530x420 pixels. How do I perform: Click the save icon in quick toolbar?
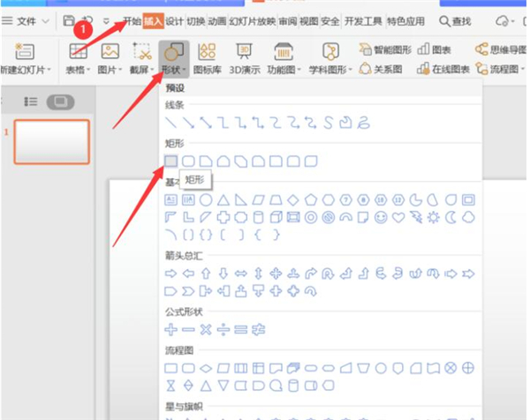pyautogui.click(x=68, y=20)
